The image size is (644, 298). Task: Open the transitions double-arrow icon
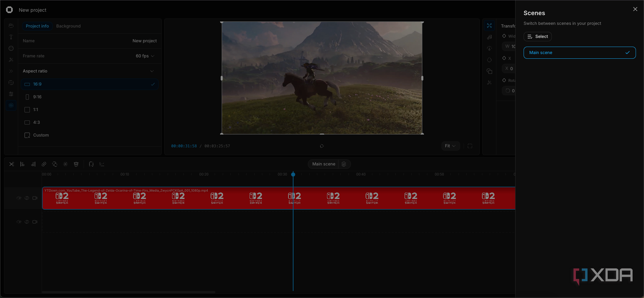coord(11,71)
